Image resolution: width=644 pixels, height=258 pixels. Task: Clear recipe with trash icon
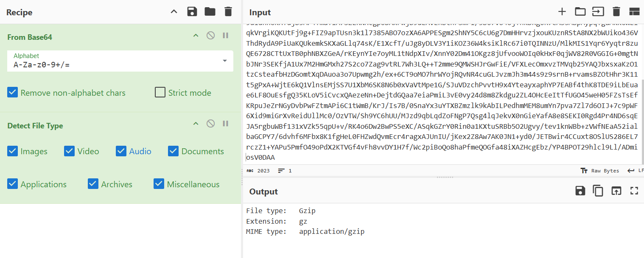228,12
